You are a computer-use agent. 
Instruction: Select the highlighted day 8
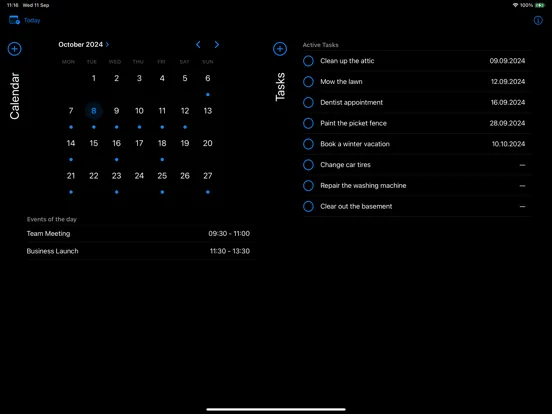coord(94,111)
